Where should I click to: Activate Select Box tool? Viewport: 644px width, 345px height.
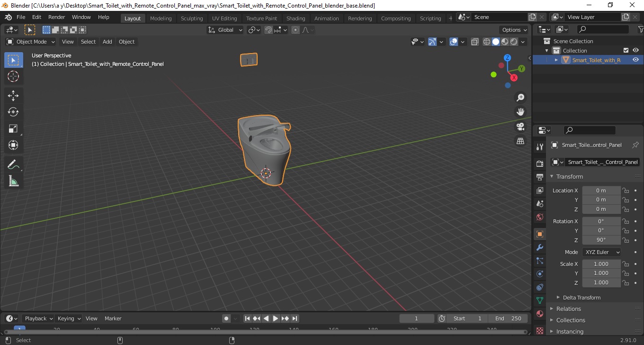coord(13,60)
